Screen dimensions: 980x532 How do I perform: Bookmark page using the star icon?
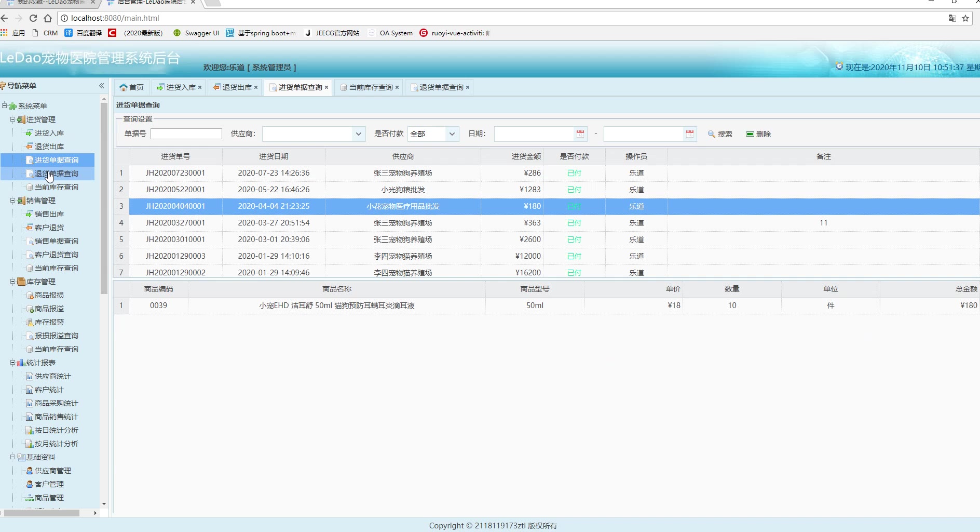point(965,18)
